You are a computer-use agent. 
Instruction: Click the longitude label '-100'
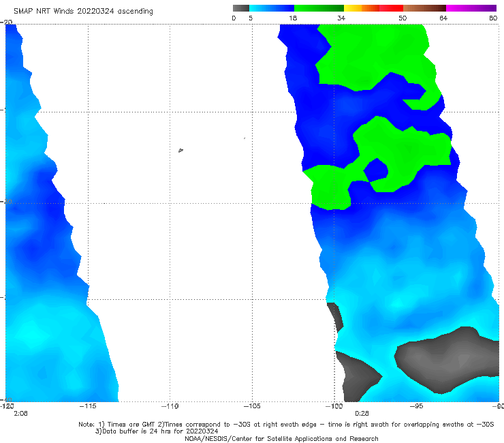click(334, 406)
